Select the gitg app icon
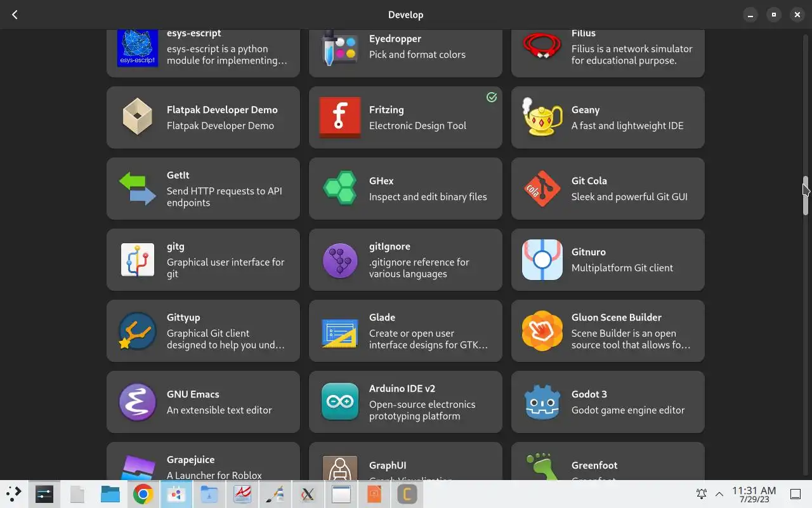 pyautogui.click(x=138, y=260)
